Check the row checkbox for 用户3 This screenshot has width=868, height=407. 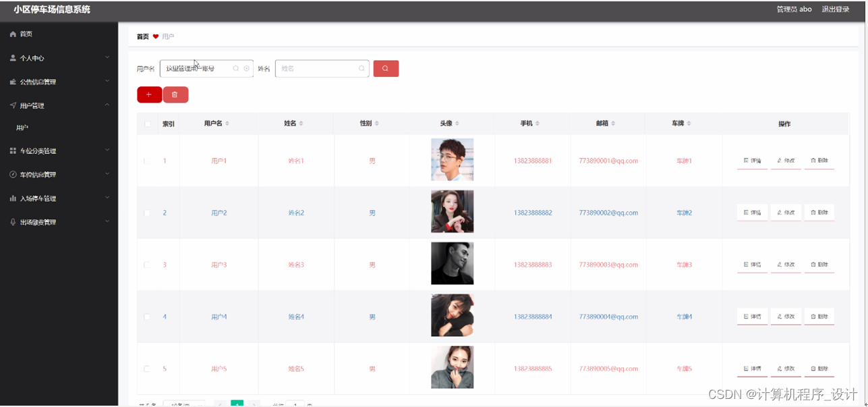pyautogui.click(x=147, y=265)
